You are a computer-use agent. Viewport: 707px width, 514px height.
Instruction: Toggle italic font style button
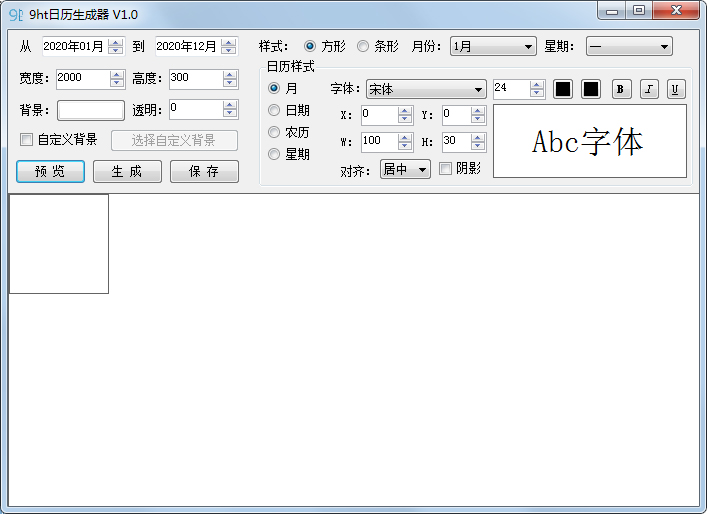(649, 89)
